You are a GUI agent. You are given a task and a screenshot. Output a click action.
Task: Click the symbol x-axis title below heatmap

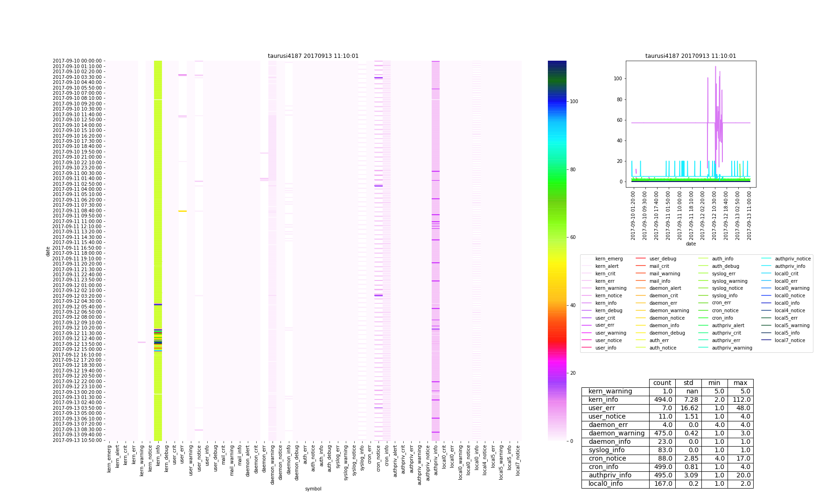click(x=313, y=489)
